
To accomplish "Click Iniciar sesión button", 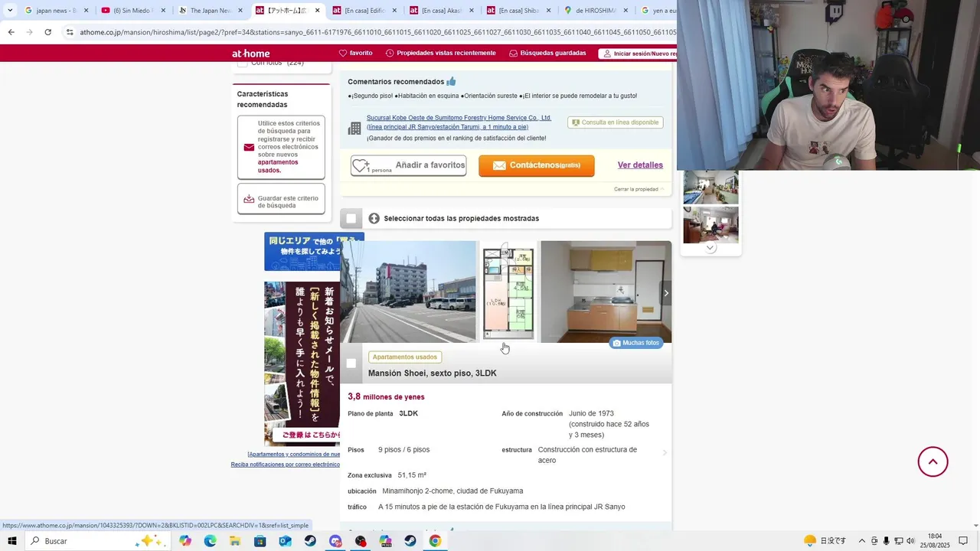I will (x=638, y=54).
